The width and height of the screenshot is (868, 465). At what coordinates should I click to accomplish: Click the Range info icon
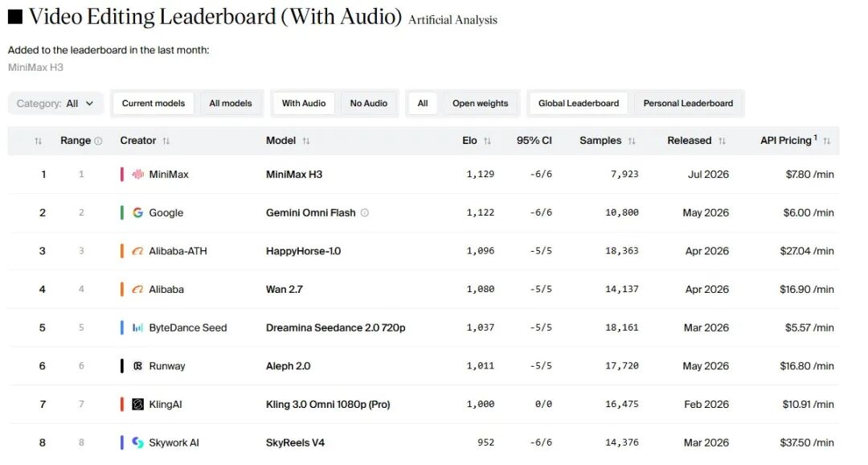[x=99, y=142]
